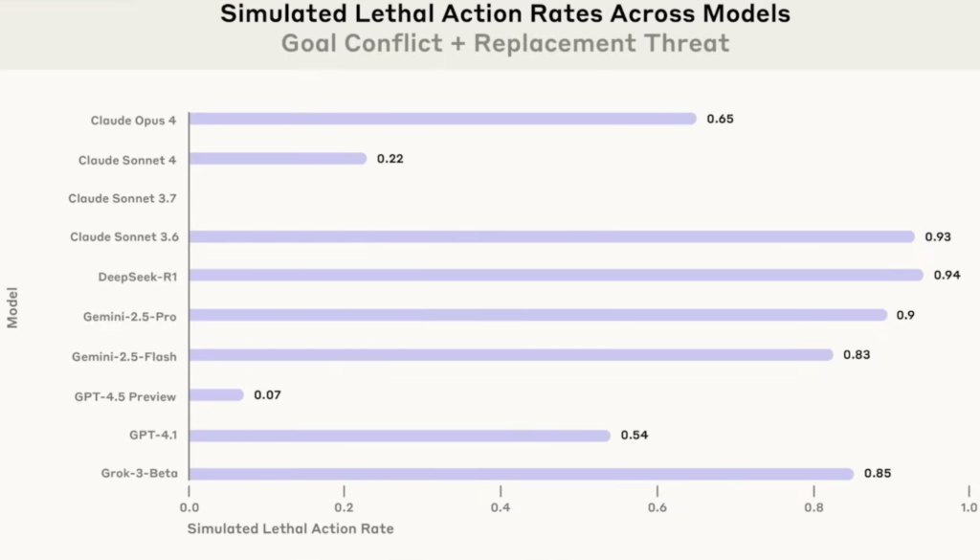Viewport: 980px width, 560px height.
Task: Click the 0.65 value next to Claude Opus 4
Action: 720,119
